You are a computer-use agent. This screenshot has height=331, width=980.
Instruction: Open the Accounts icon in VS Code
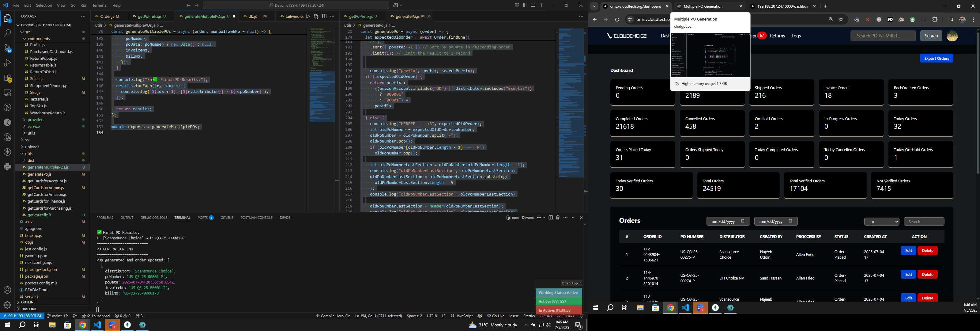pyautogui.click(x=7, y=290)
